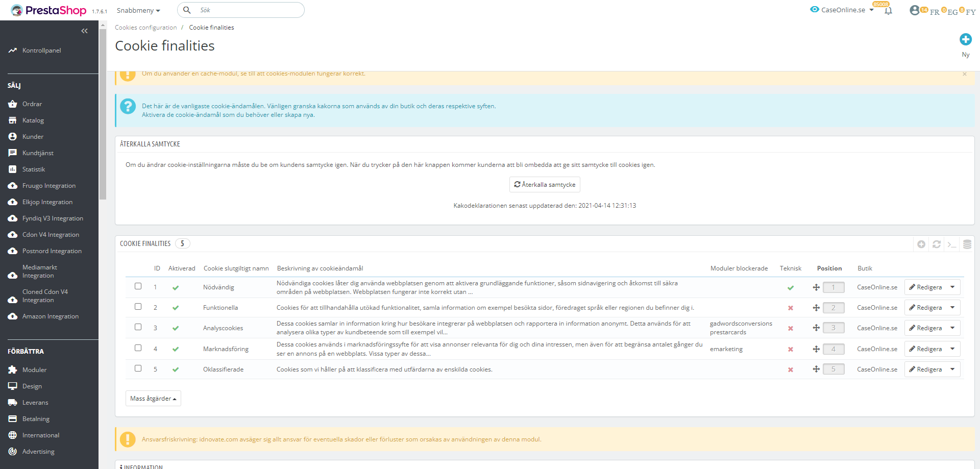Tick the checkbox for Nödvändig row
Screen dimensions: 980x469
pos(138,286)
